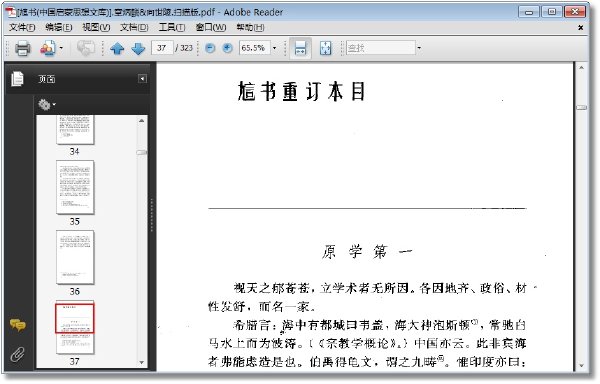Viewport: 600px width, 384px height.
Task: Click the Print icon in toolbar
Action: (x=22, y=48)
